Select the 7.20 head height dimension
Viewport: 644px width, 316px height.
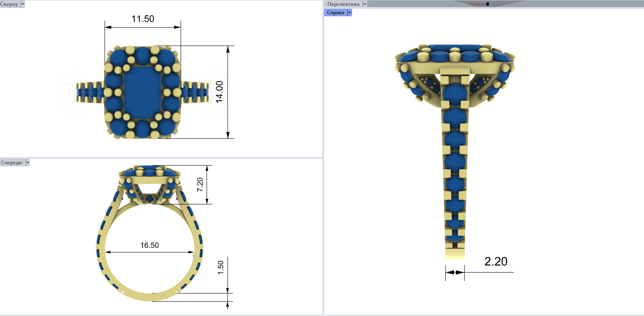pos(200,185)
